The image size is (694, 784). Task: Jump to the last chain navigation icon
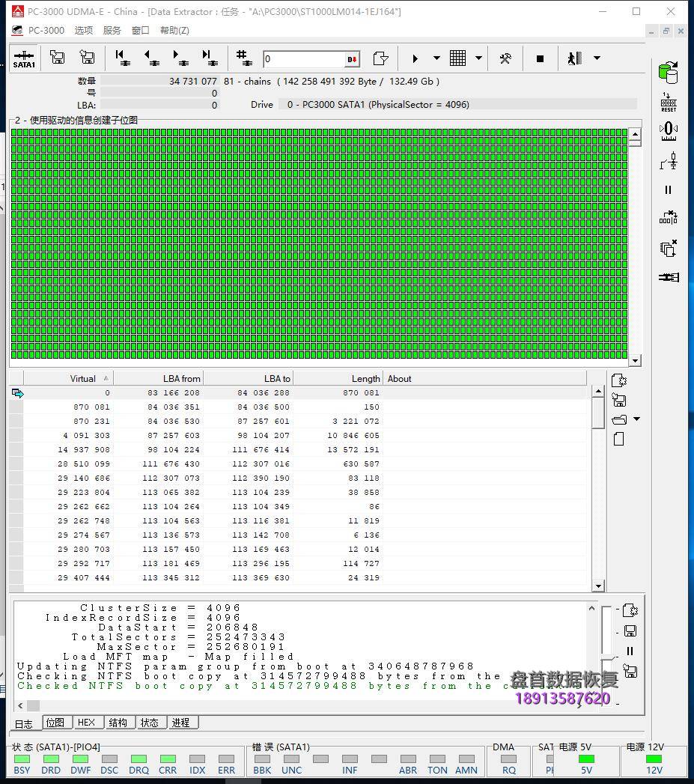click(210, 58)
